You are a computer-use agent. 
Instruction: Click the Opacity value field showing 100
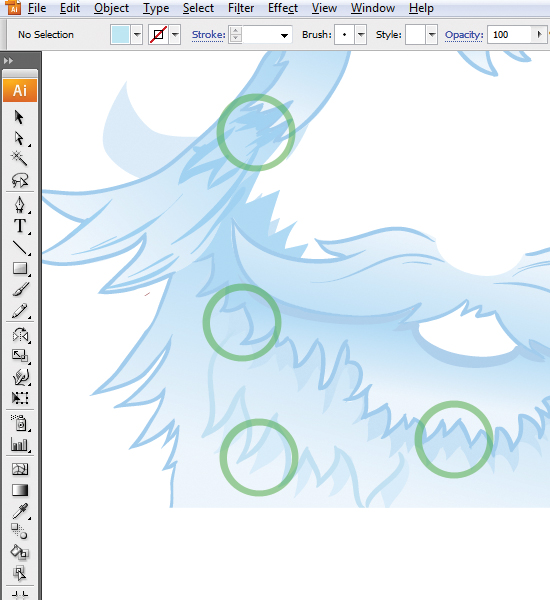point(509,35)
